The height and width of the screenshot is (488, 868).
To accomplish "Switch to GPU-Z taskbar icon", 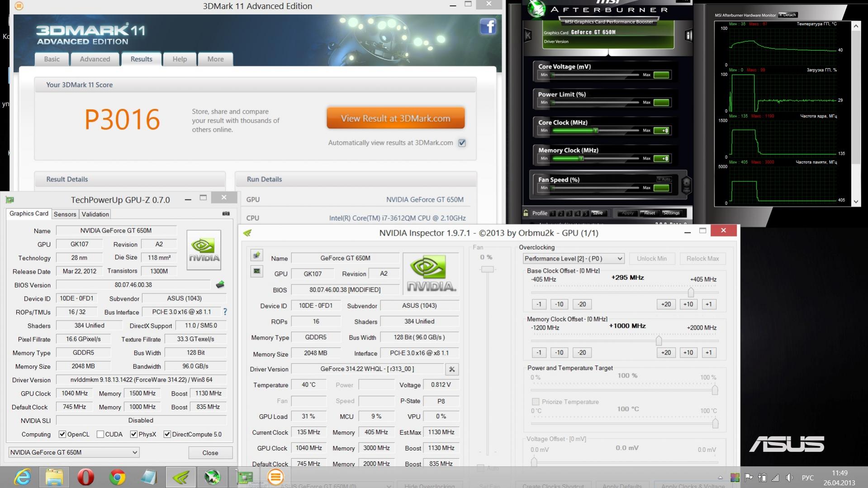I will click(245, 477).
